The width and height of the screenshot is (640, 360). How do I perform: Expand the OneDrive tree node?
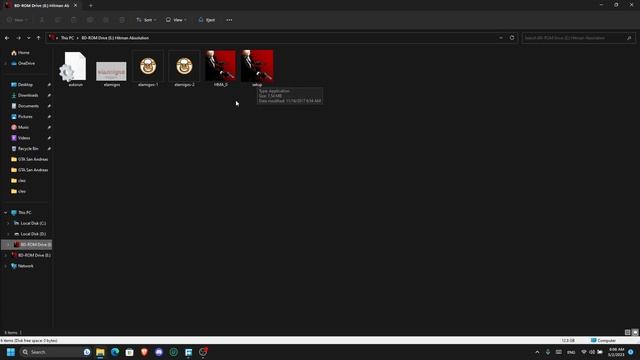click(5, 63)
